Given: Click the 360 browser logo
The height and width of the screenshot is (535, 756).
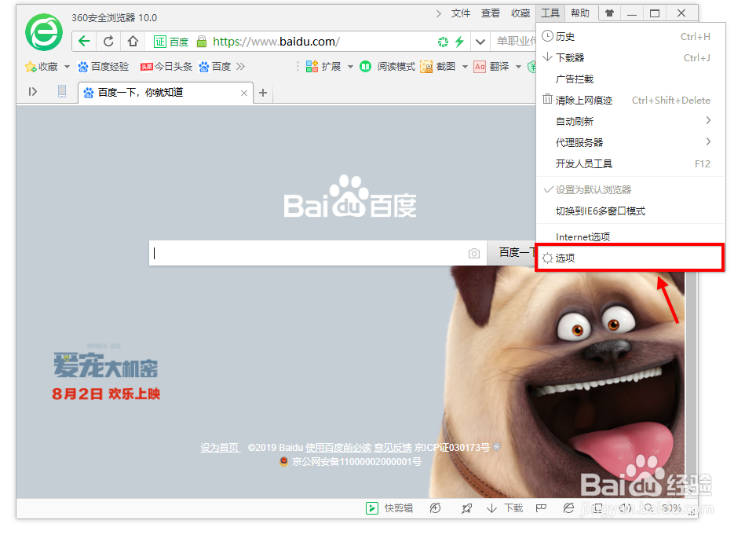Looking at the screenshot, I should tap(44, 32).
